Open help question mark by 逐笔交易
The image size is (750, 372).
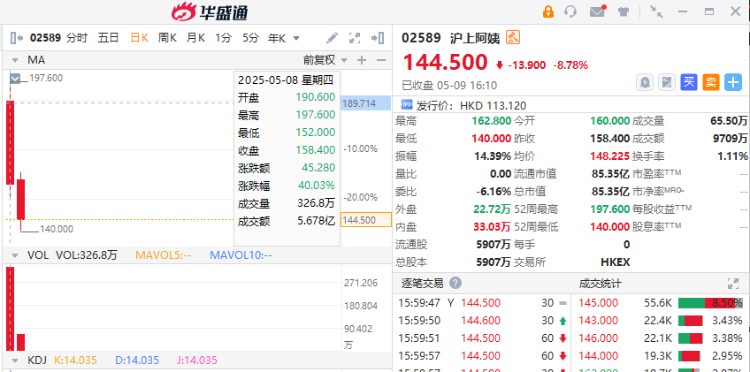[456, 284]
